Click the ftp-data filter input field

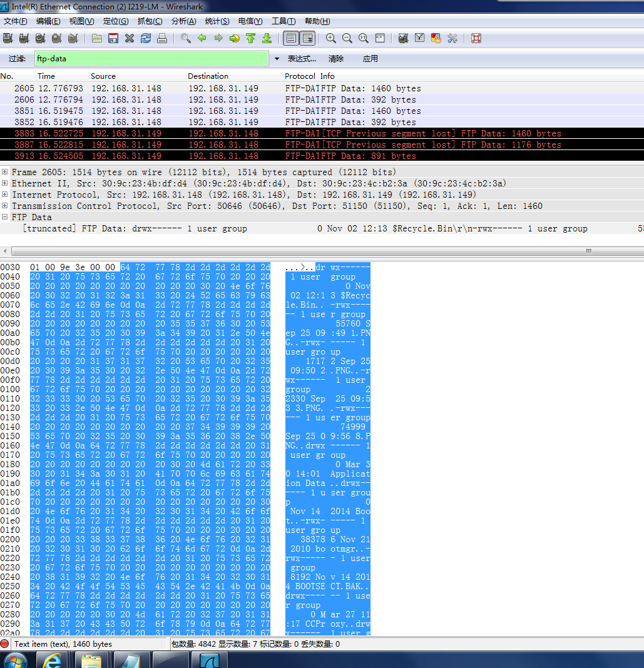pos(151,59)
